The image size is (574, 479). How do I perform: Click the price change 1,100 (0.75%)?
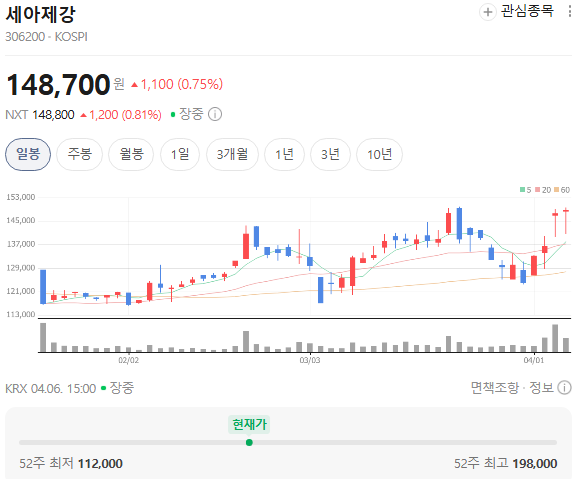(177, 84)
